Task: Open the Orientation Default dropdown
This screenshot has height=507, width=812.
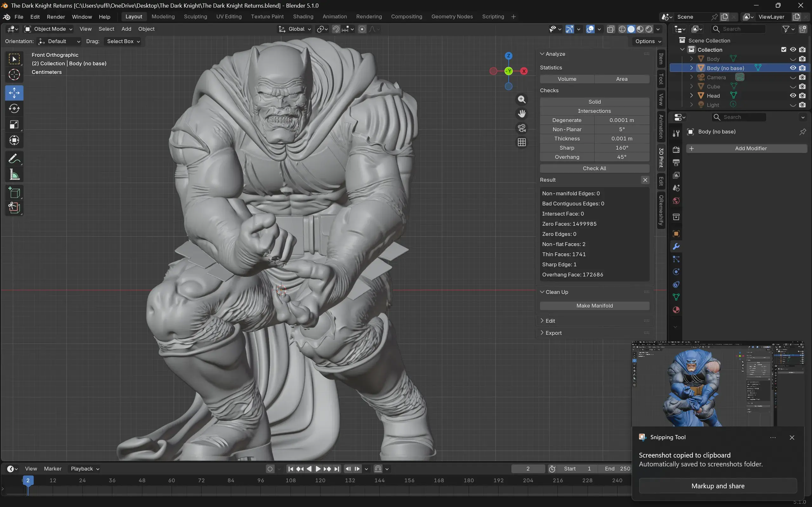Action: coord(59,41)
